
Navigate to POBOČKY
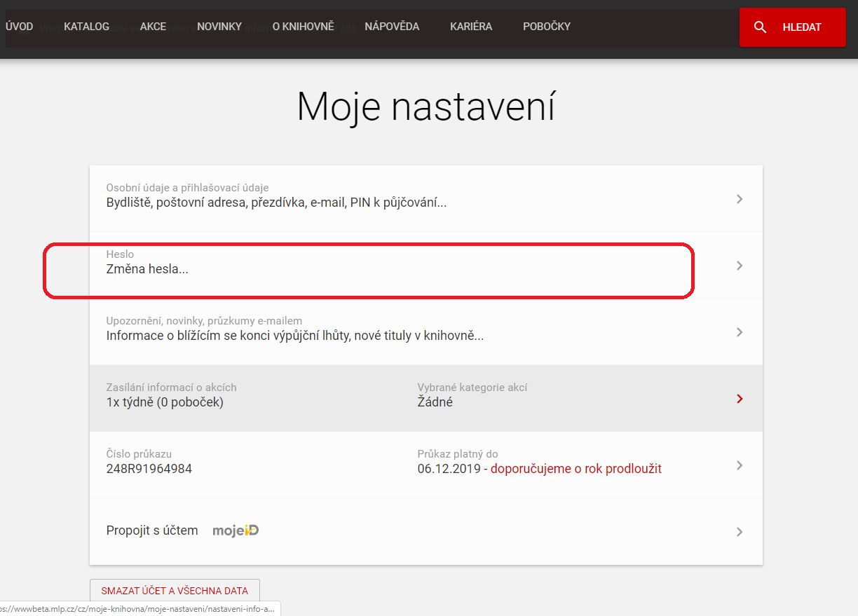point(547,27)
